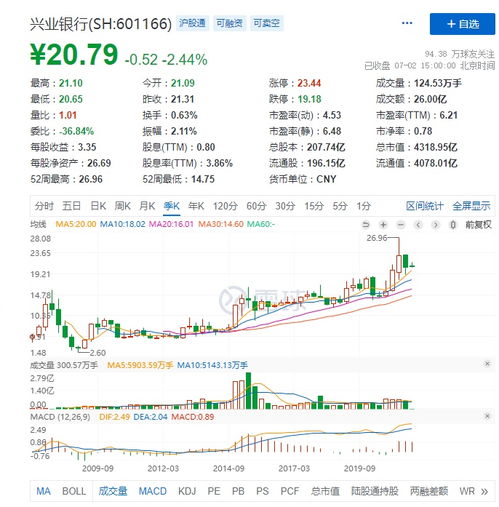Toggle the 成交量 indicator at bottom bar
The width and height of the screenshot is (499, 507).
113,491
